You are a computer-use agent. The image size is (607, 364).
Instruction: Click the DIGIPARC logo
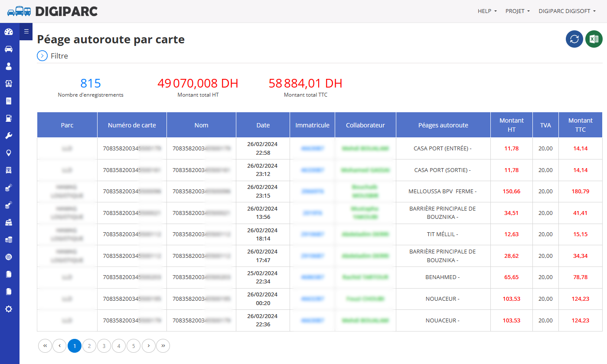tap(52, 11)
